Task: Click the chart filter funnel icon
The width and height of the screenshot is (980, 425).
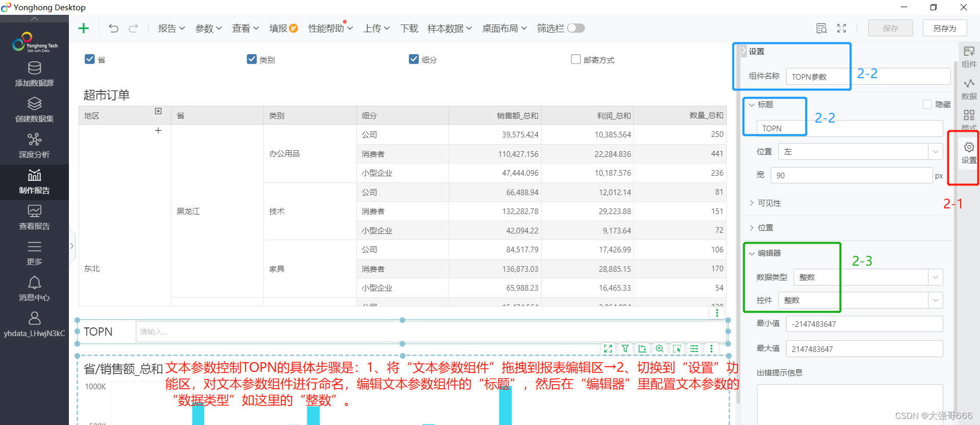Action: 625,348
